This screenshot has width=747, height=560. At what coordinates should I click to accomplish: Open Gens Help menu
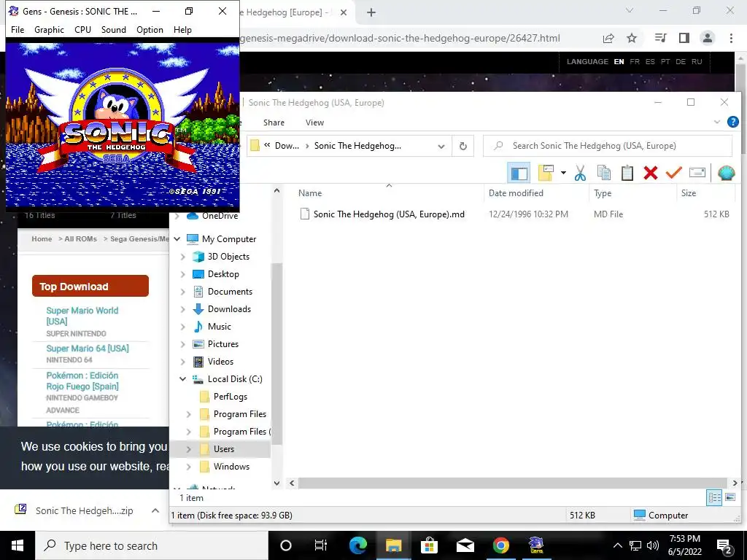182,29
